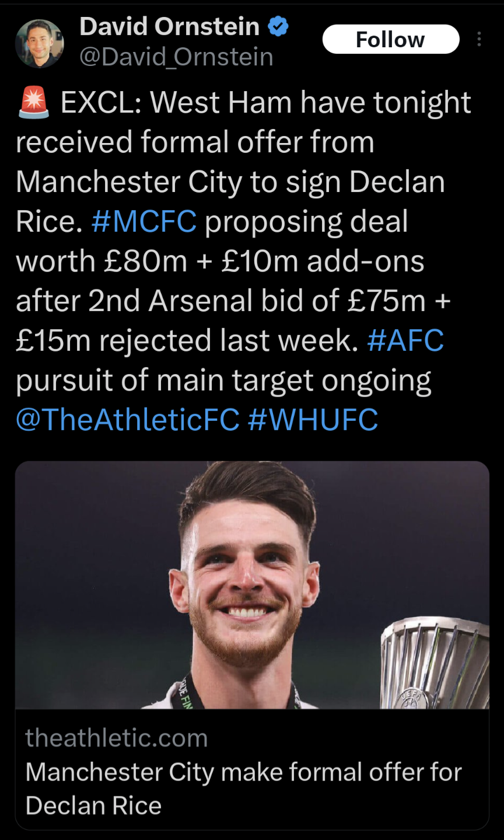Follow David Ornstein
Screen dimensions: 504x840
390,39
